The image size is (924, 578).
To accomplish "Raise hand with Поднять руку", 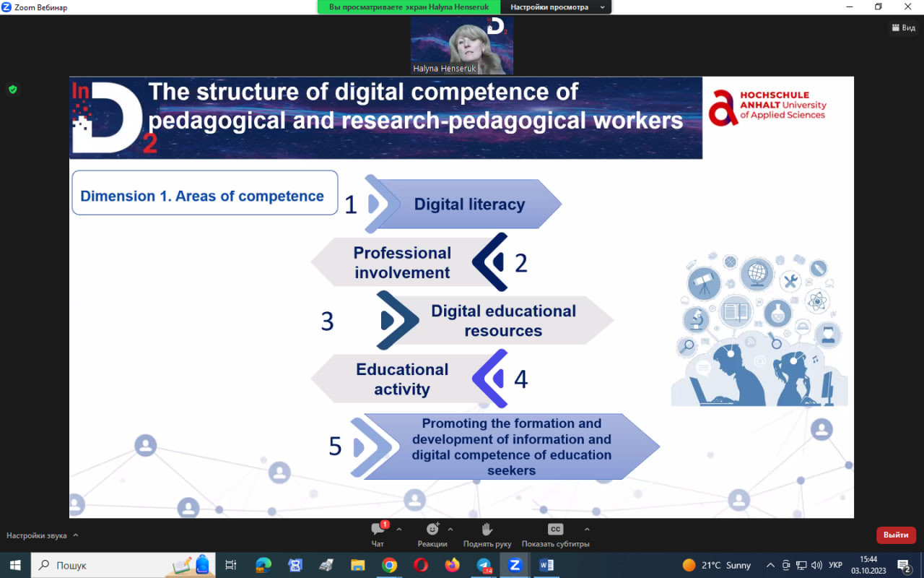I will click(x=487, y=535).
